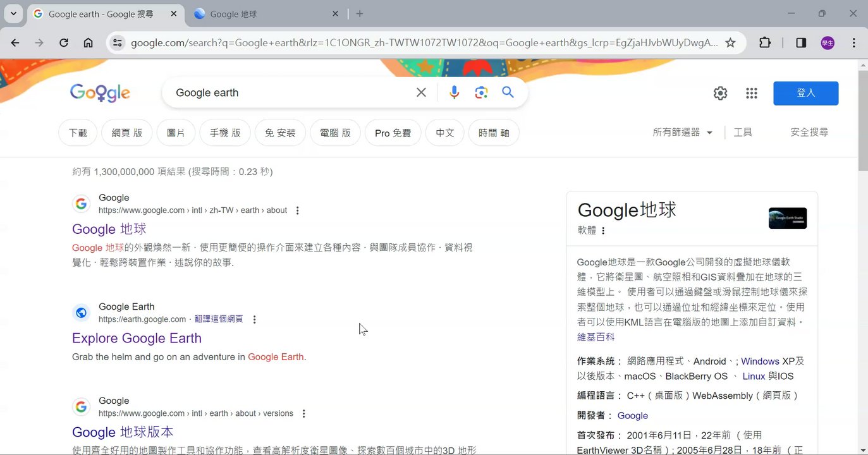Open the home page icon

coord(89,43)
